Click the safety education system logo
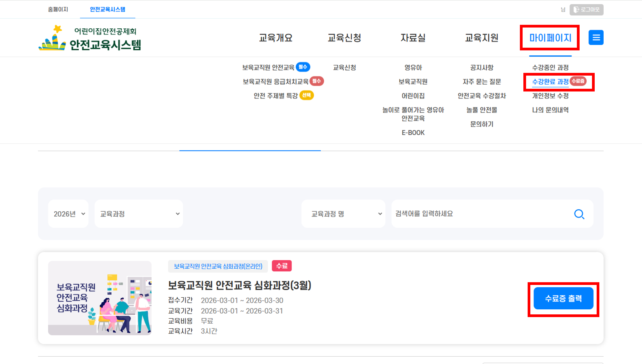 [90, 38]
